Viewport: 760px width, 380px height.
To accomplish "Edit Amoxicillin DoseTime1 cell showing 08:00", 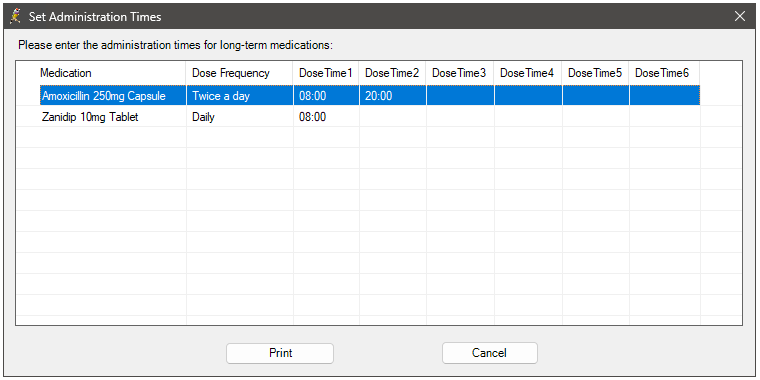I will (326, 96).
